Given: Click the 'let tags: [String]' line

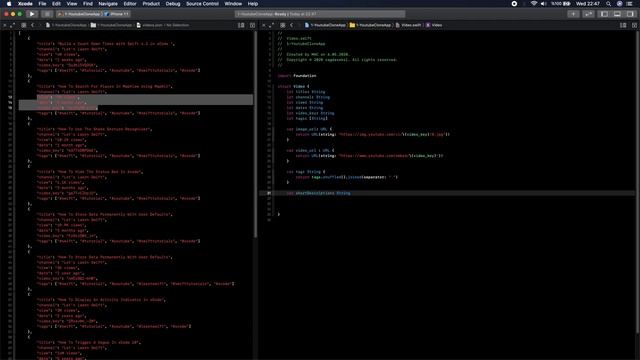Looking at the screenshot, I should click(x=307, y=118).
